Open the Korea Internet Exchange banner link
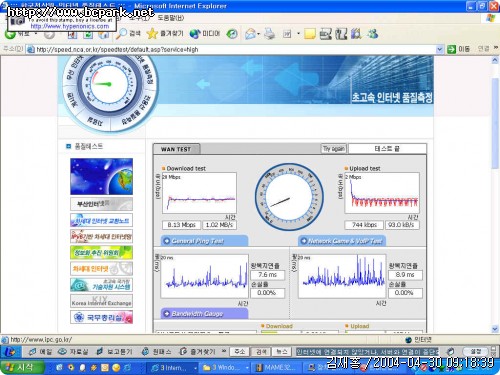500x375 pixels. (101, 301)
